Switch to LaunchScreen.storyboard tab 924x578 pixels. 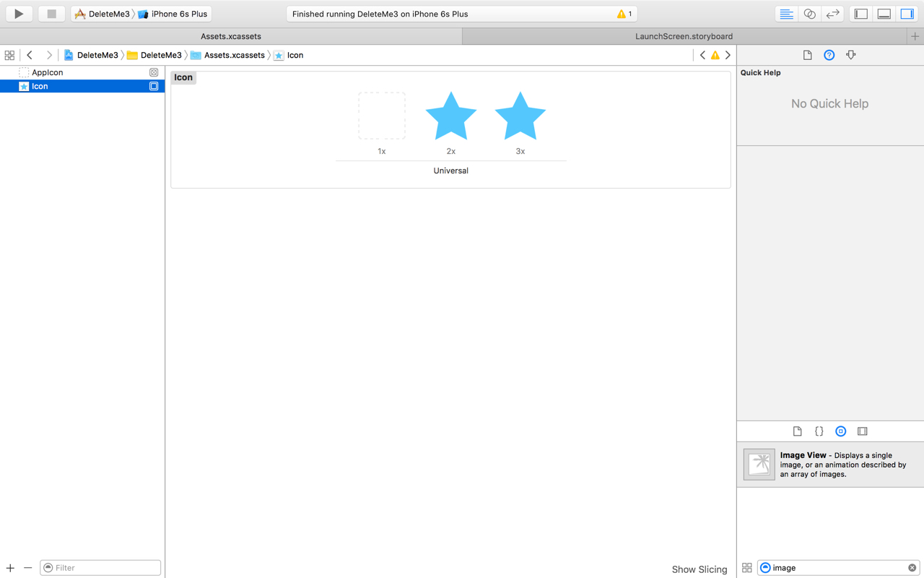coord(684,36)
